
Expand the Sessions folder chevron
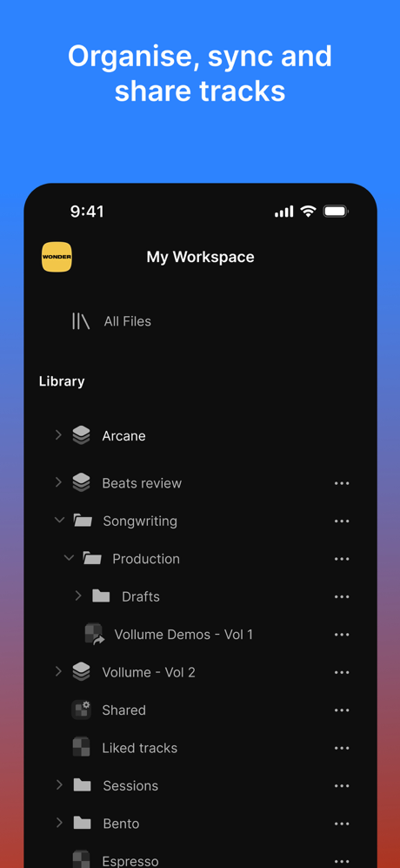[59, 784]
